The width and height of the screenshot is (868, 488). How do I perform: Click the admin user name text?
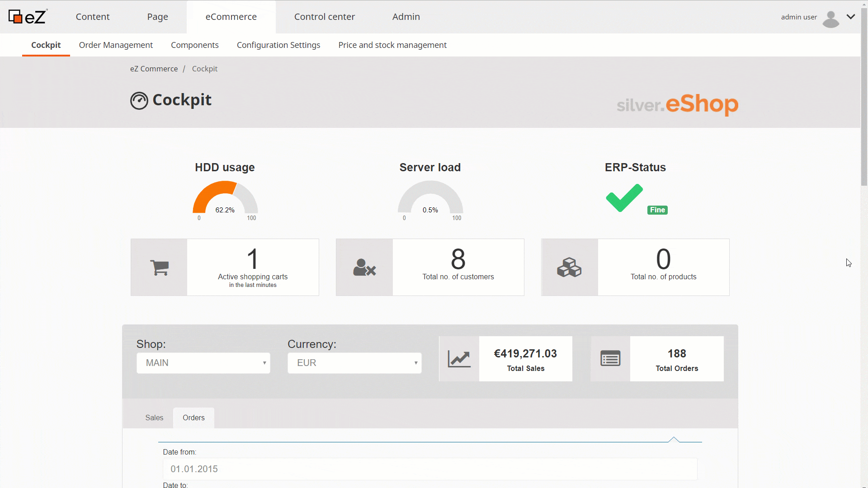pos(799,17)
